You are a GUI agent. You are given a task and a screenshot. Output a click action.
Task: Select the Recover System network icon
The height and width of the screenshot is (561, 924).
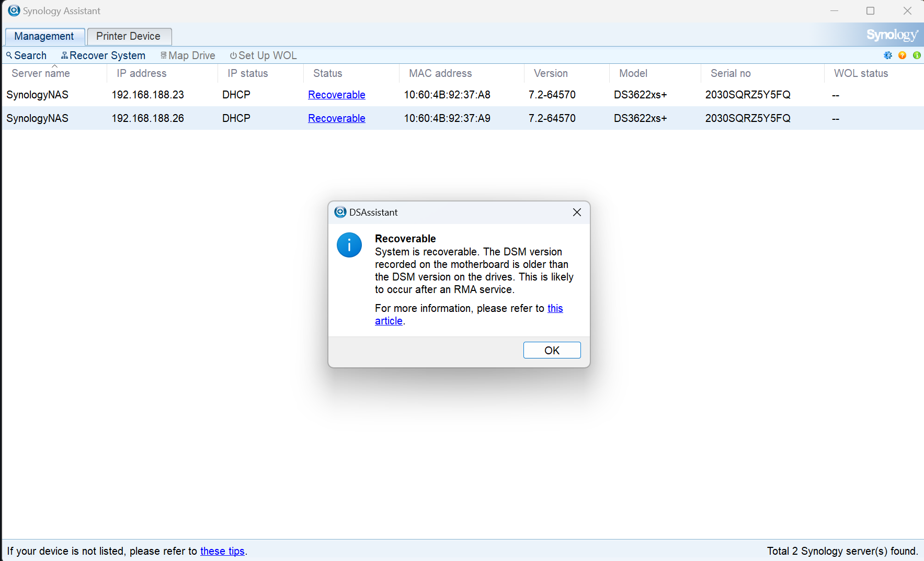coord(65,55)
